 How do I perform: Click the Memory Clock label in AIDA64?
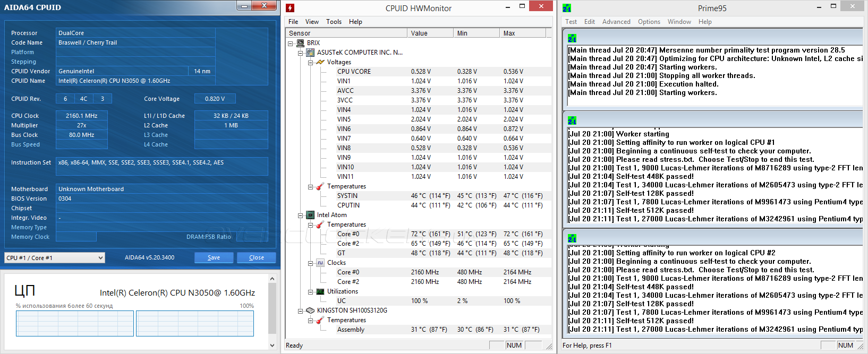[x=30, y=237]
